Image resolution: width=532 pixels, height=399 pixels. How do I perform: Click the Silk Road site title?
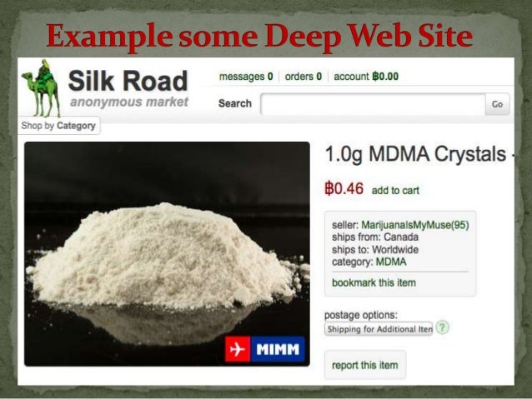click(x=128, y=81)
